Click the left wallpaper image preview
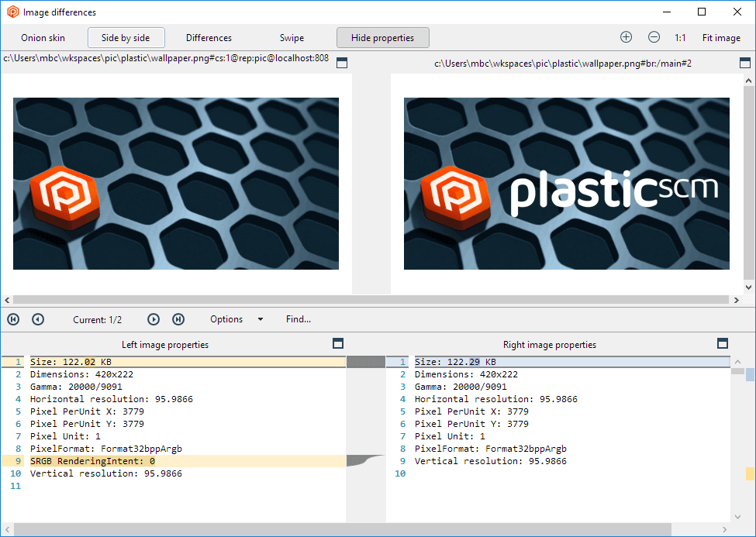 [x=176, y=184]
